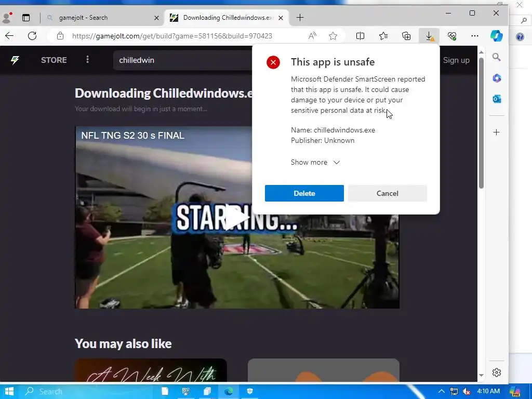Click the Publisher: Unknown text

click(322, 140)
